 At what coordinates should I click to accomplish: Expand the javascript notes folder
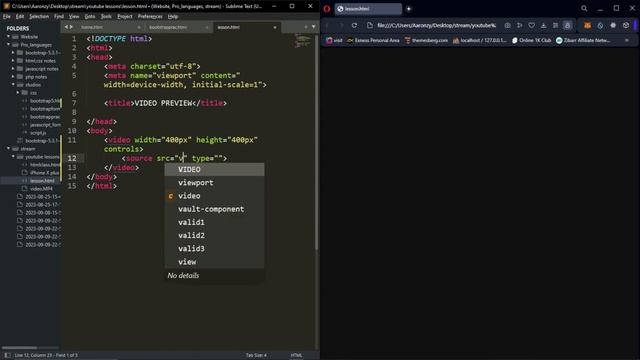(13, 69)
